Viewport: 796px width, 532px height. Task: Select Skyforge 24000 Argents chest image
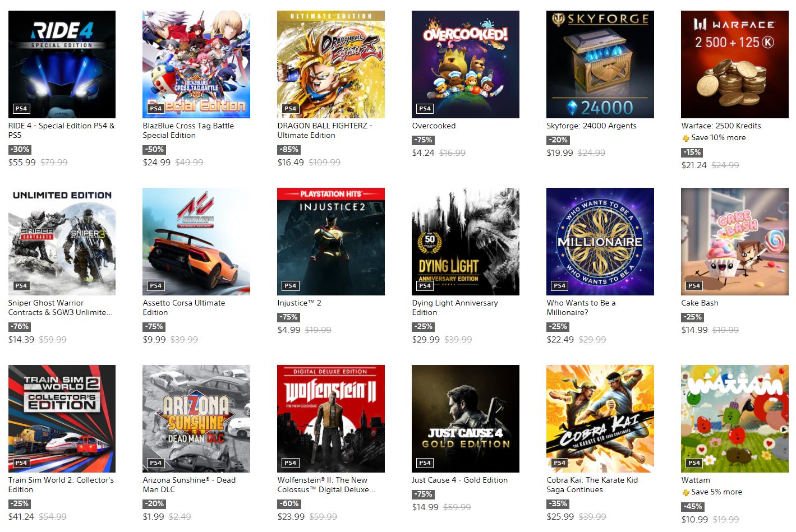pyautogui.click(x=600, y=64)
